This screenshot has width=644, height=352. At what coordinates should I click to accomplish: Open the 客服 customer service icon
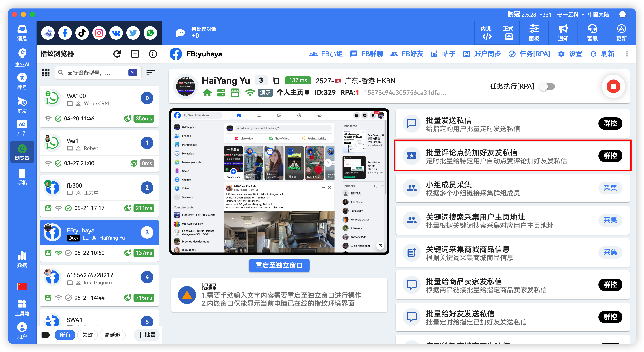[x=592, y=33]
